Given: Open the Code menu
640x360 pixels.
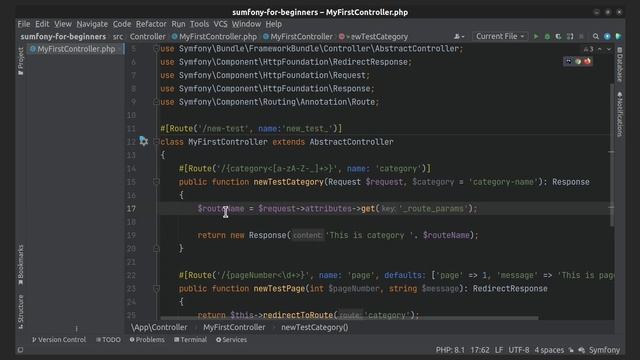Looking at the screenshot, I should click(122, 24).
